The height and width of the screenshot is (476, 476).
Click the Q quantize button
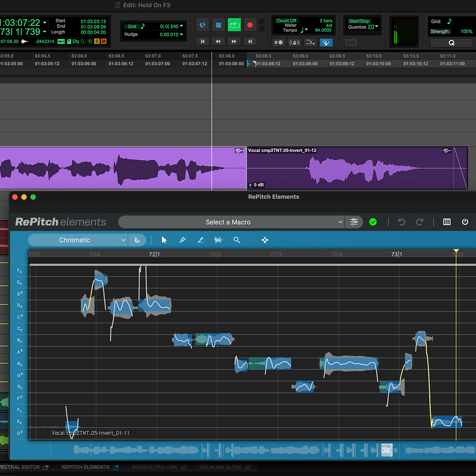click(451, 43)
